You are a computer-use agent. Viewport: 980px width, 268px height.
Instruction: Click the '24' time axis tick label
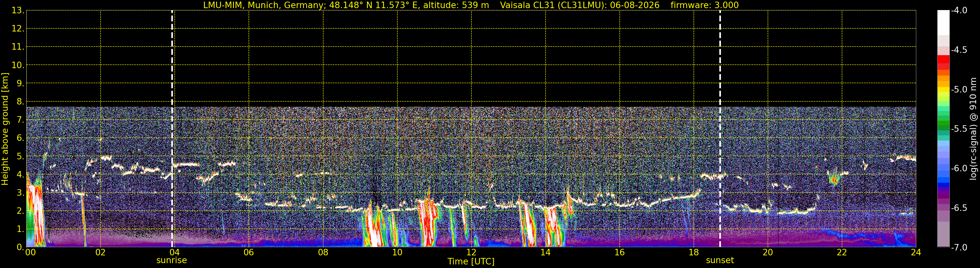[916, 252]
